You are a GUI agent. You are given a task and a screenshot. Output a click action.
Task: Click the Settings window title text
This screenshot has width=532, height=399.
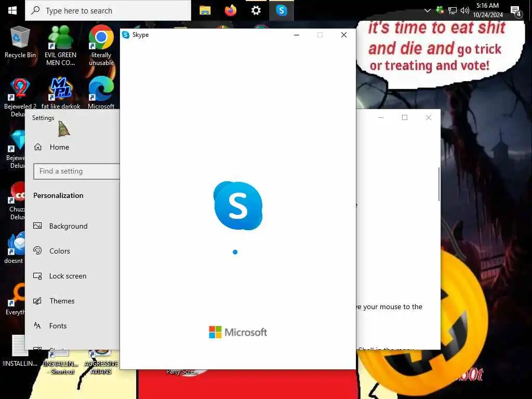[x=43, y=118]
